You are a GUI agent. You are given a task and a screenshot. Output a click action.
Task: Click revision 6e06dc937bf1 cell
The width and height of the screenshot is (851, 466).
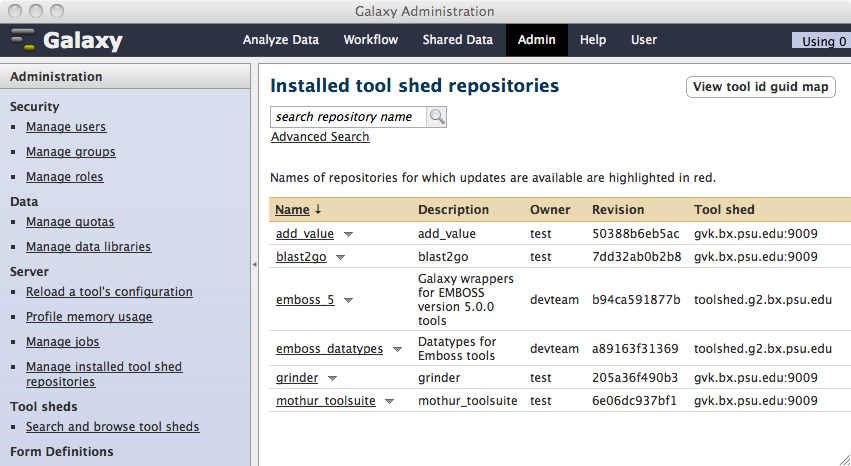point(634,401)
